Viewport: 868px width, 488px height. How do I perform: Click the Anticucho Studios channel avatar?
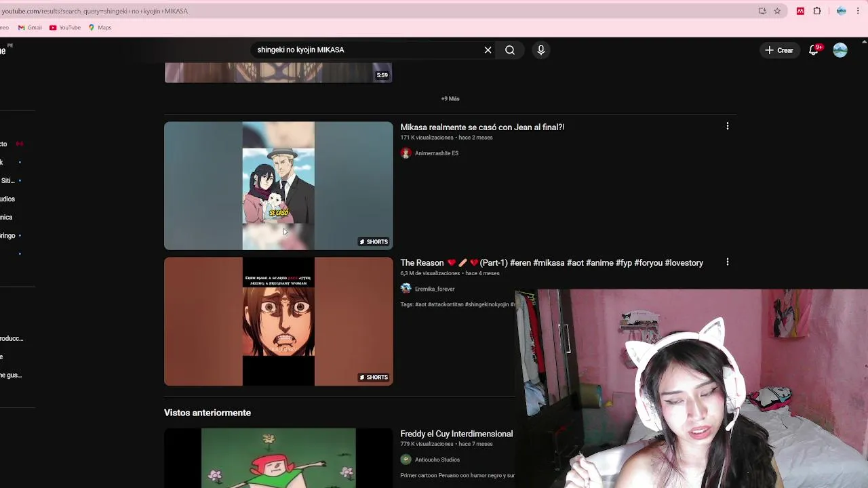pyautogui.click(x=406, y=460)
